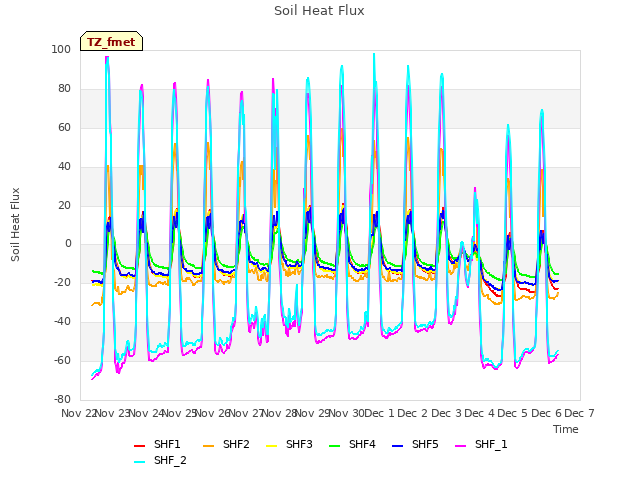The width and height of the screenshot is (640, 480).
Task: Select the SHF5 legend label
Action: coord(425,444)
